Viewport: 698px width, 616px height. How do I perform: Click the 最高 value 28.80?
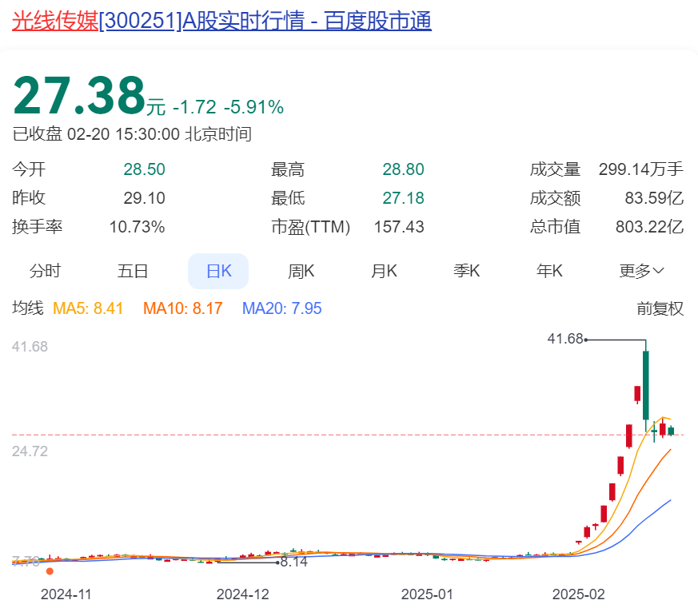pos(403,169)
